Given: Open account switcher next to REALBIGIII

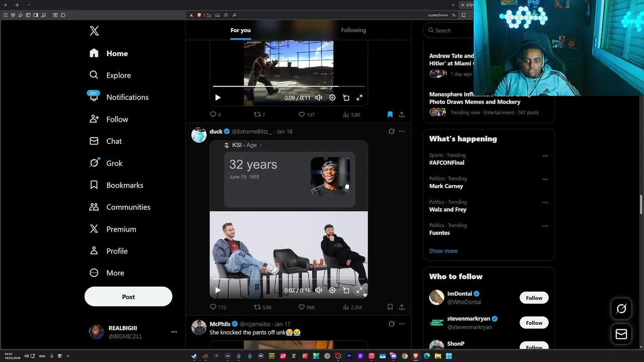Looking at the screenshot, I should click(174, 332).
